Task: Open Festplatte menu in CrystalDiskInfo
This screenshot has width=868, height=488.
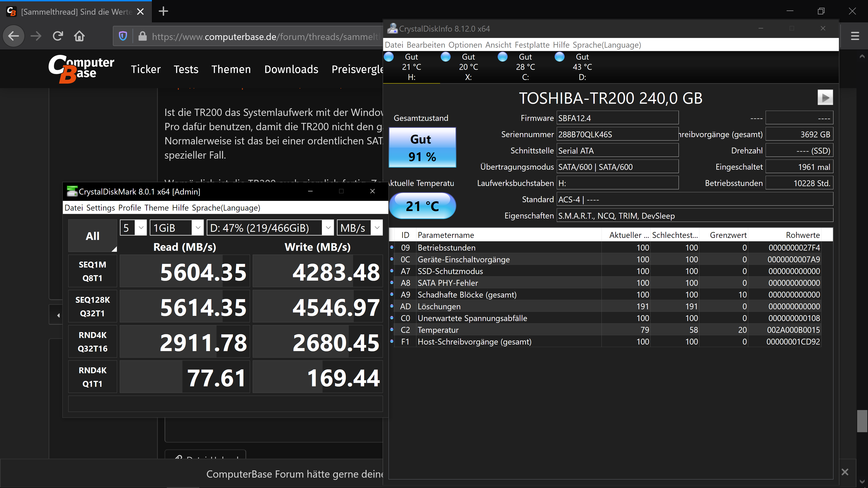Action: [x=532, y=45]
